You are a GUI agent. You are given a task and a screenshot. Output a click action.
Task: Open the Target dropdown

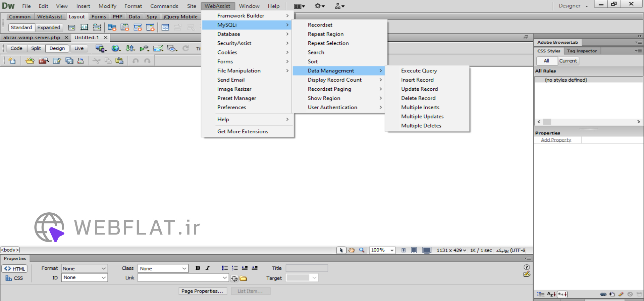302,278
